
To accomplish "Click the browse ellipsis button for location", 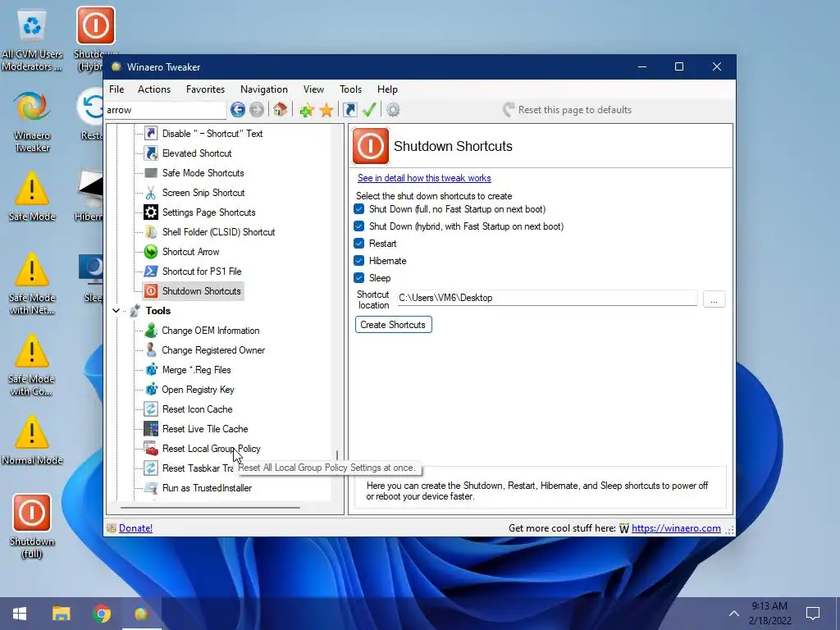I will [x=714, y=299].
